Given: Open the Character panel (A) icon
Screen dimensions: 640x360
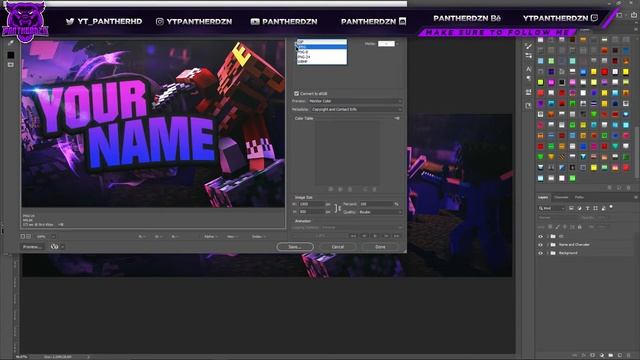Looking at the screenshot, I should pos(529,69).
